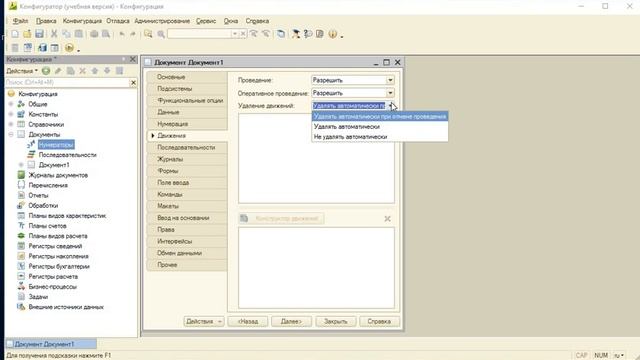This screenshot has width=640, height=360.
Task: Open the Конфигурация menu
Action: (82, 21)
